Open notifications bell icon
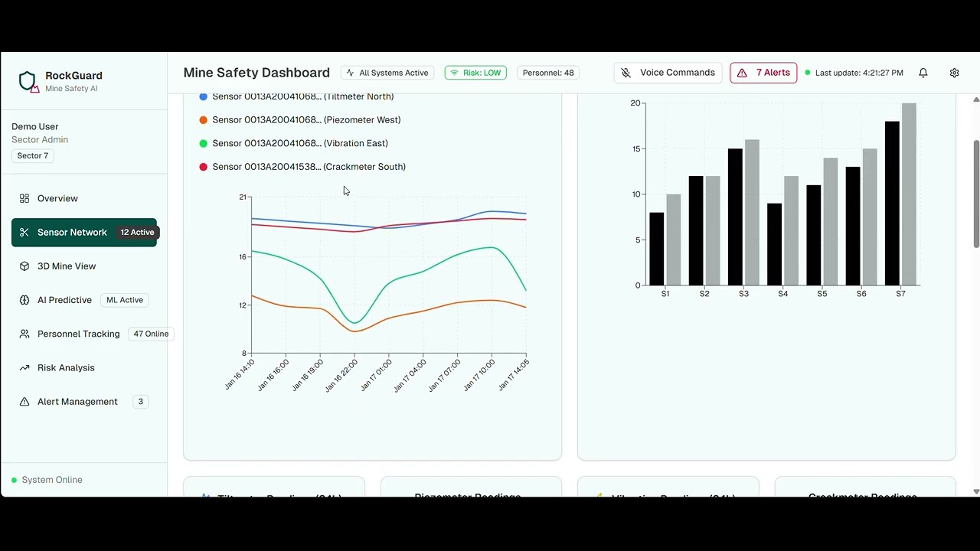Screen dimensions: 980x551 coord(923,73)
